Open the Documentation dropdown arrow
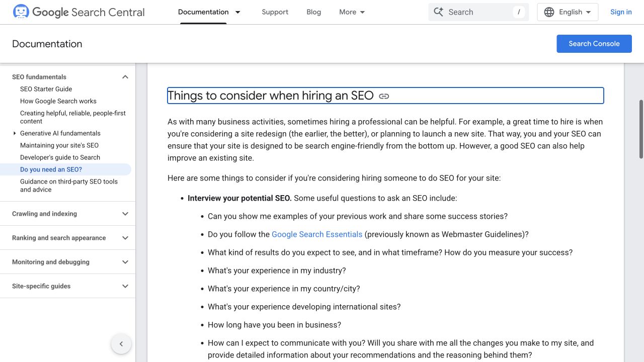644x362 pixels. pyautogui.click(x=238, y=12)
